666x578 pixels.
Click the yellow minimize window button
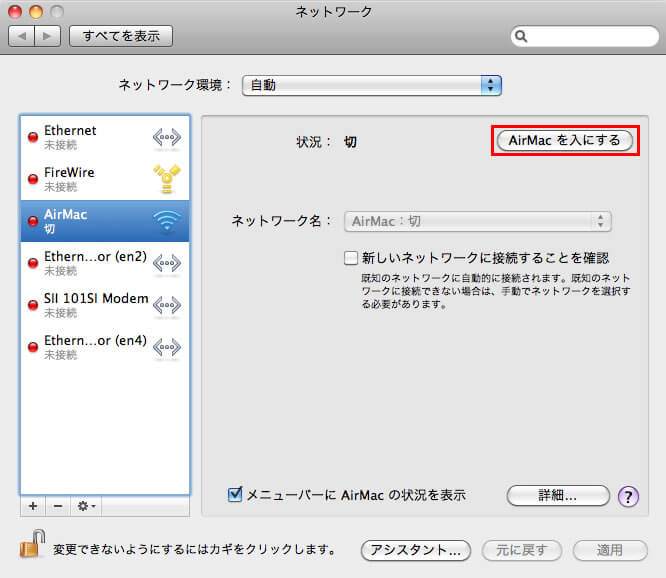(36, 11)
